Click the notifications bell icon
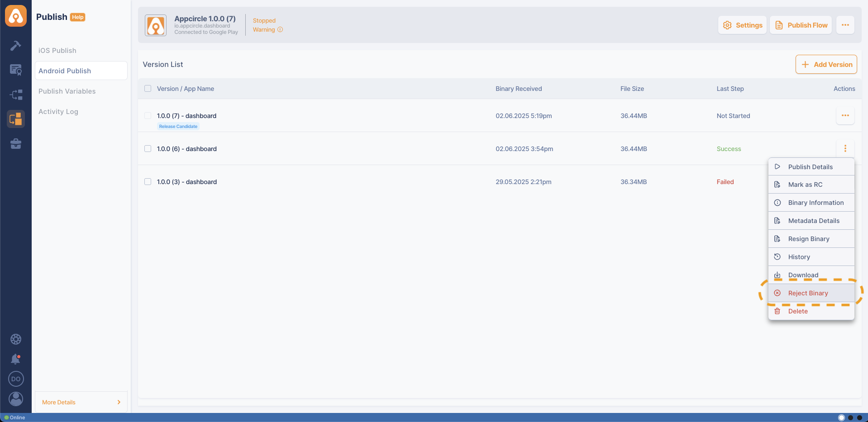 pyautogui.click(x=16, y=359)
